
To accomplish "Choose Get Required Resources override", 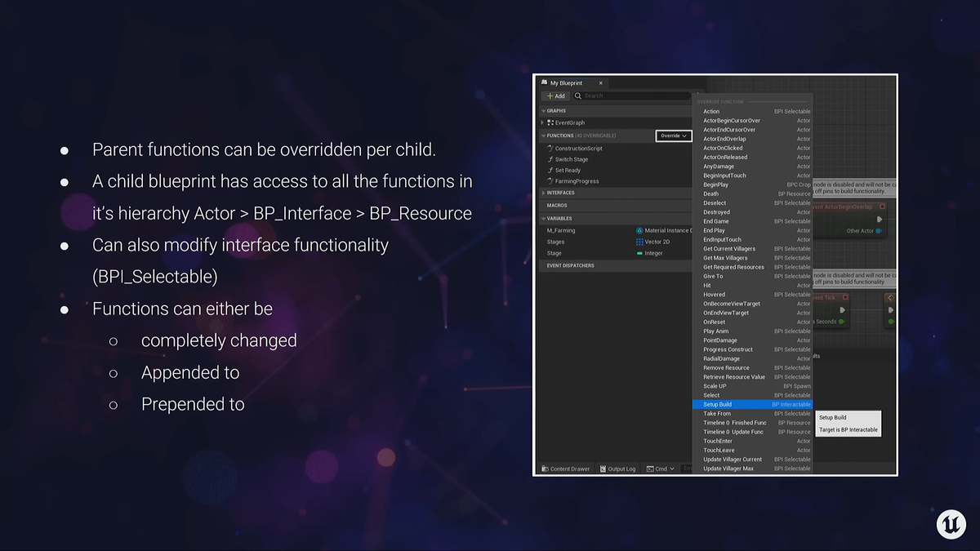I will [752, 267].
